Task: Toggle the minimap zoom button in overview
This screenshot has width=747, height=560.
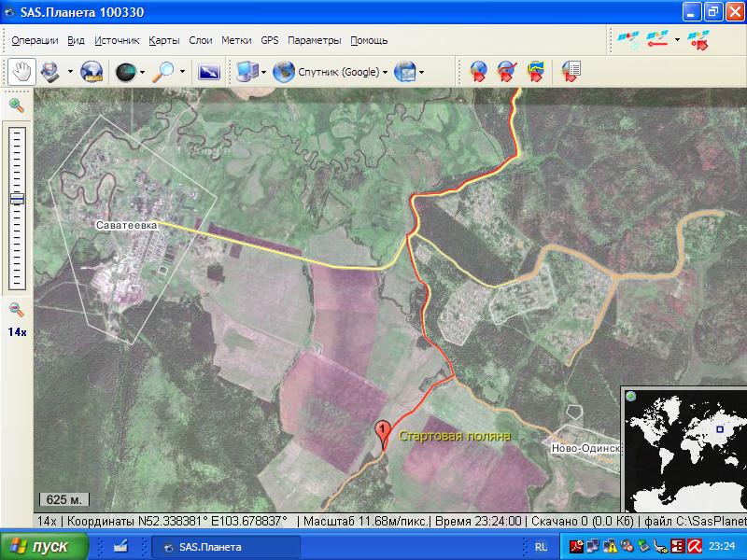Action: point(631,396)
